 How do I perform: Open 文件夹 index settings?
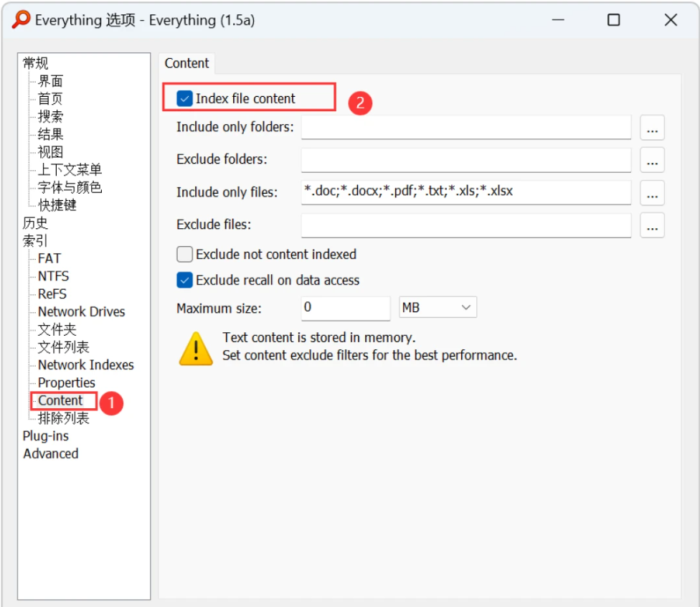point(57,329)
